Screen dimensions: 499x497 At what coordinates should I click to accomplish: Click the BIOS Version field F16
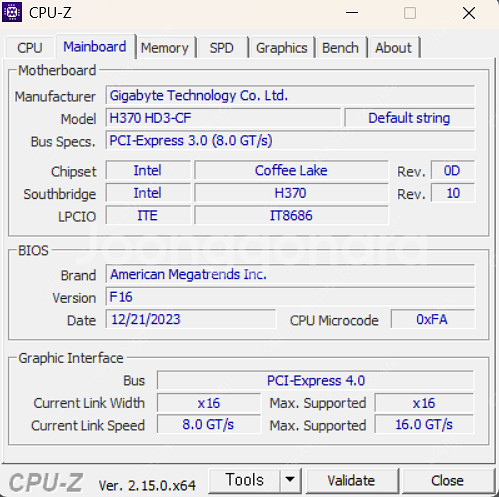coord(290,297)
